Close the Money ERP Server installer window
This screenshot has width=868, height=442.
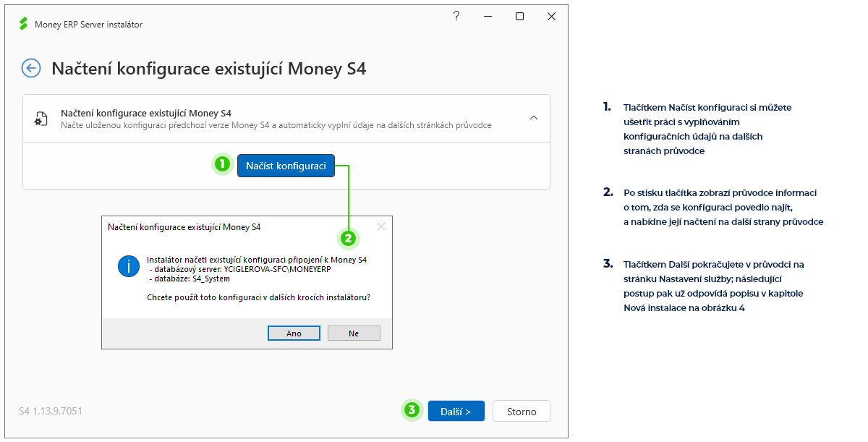(552, 16)
